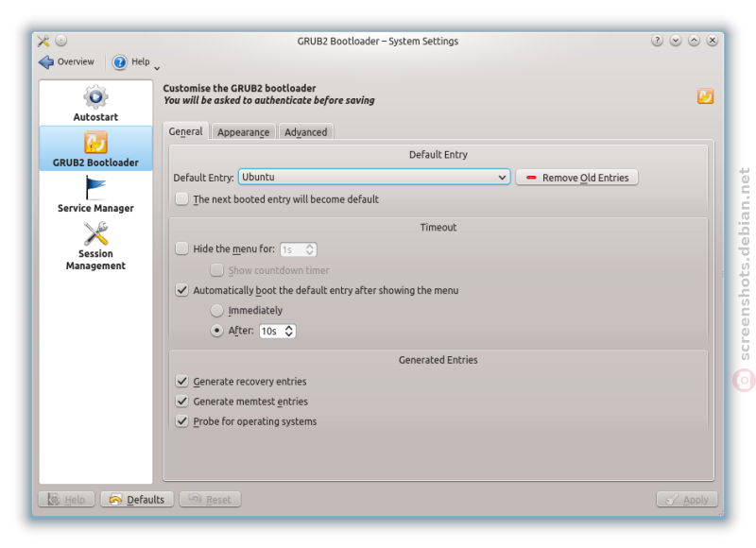Switch to the General tab
756x548 pixels.
185,131
